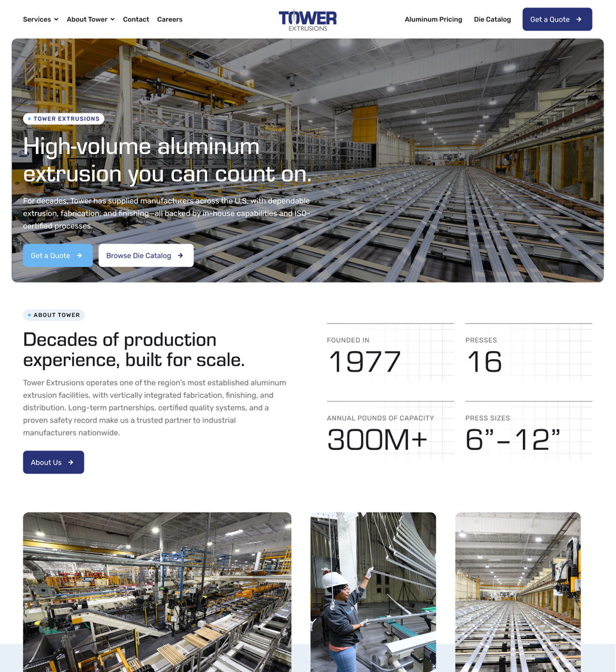
Task: Expand the About Tower dropdown chevron
Action: [x=113, y=19]
